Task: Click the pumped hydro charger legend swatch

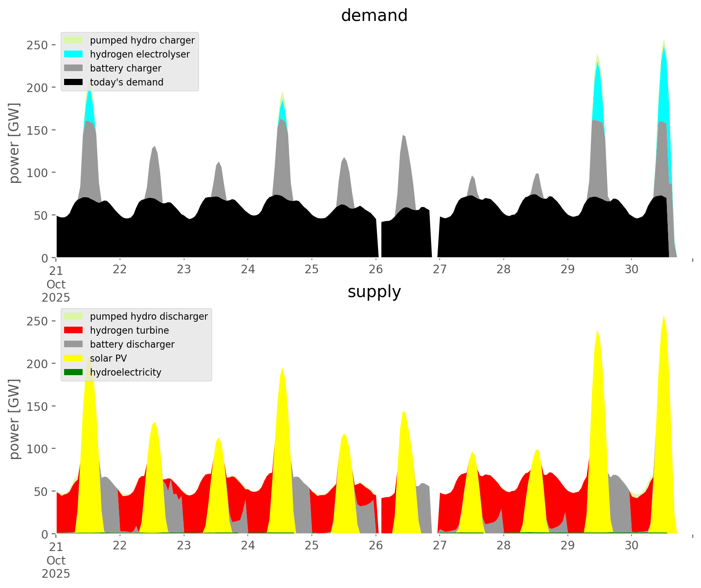Action: pyautogui.click(x=74, y=40)
